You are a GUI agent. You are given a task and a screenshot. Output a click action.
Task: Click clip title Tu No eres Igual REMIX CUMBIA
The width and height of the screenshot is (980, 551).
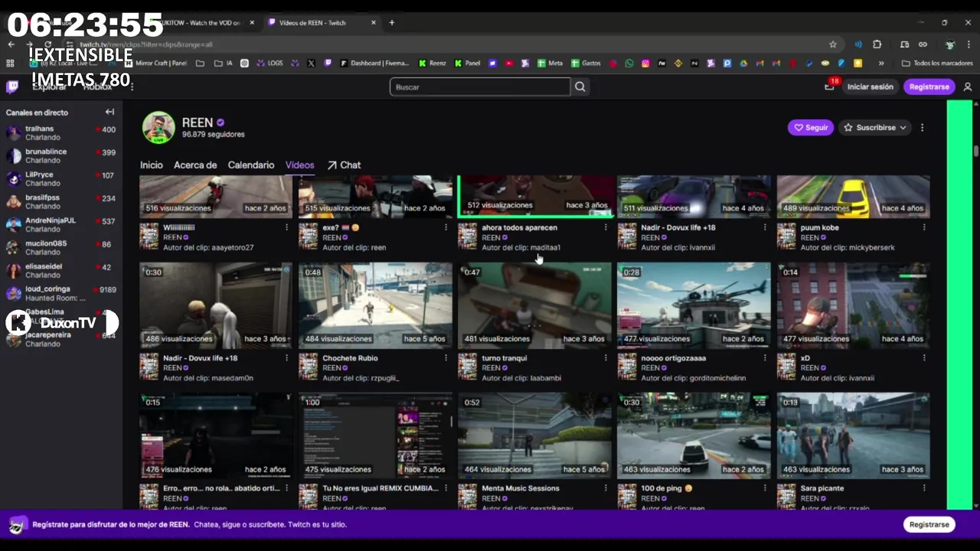coord(381,488)
